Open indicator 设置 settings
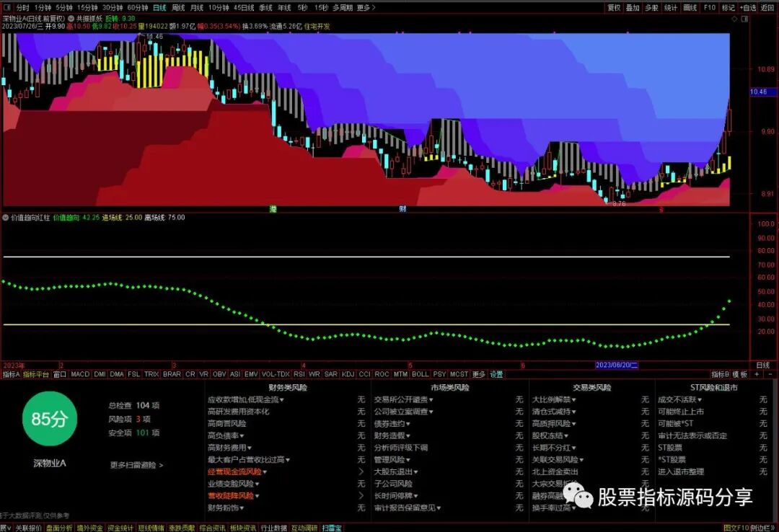The image size is (779, 532). pos(496,374)
